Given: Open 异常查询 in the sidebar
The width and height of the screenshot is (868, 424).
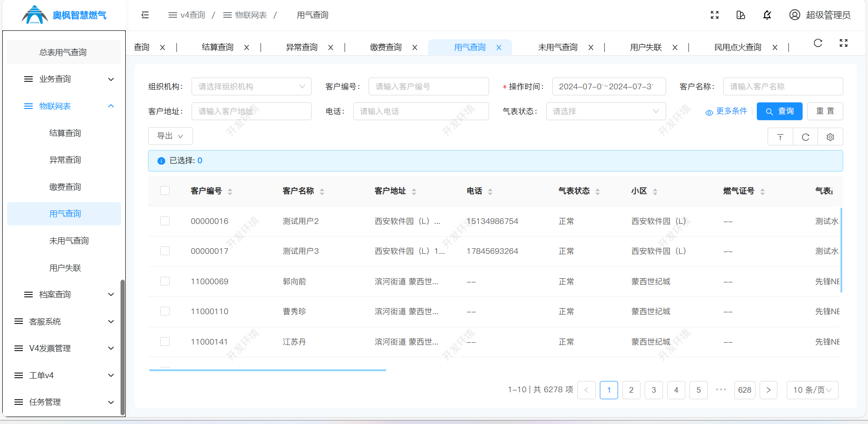Looking at the screenshot, I should point(64,160).
